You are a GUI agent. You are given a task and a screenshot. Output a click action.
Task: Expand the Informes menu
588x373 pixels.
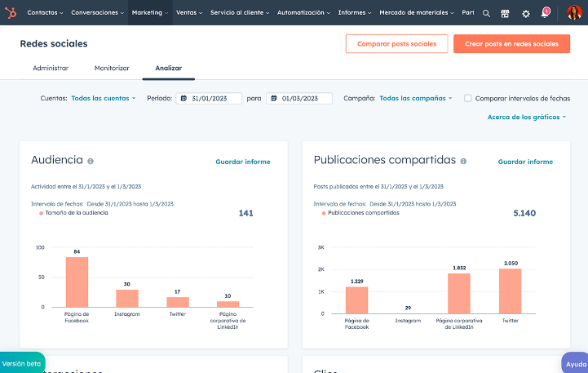pyautogui.click(x=355, y=13)
